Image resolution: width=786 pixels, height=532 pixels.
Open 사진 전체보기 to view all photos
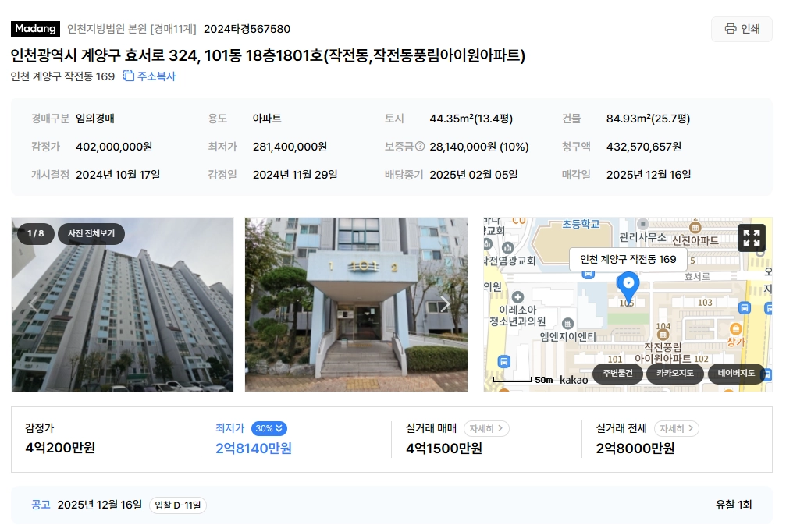coord(91,234)
